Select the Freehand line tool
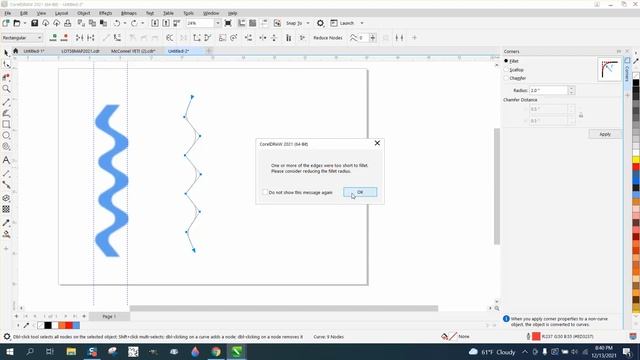 tap(7, 102)
